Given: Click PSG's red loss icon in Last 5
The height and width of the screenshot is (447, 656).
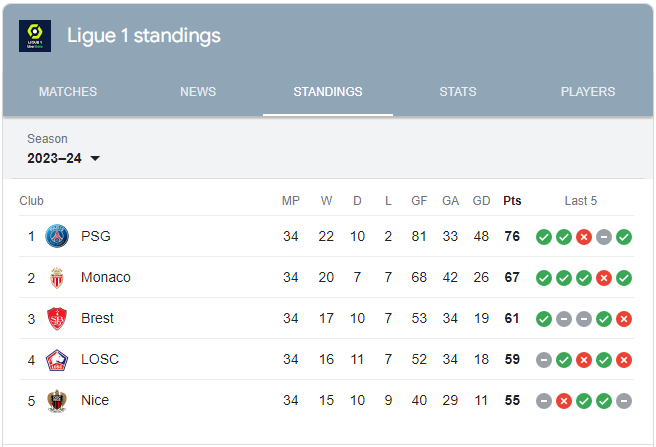Looking at the screenshot, I should point(584,237).
